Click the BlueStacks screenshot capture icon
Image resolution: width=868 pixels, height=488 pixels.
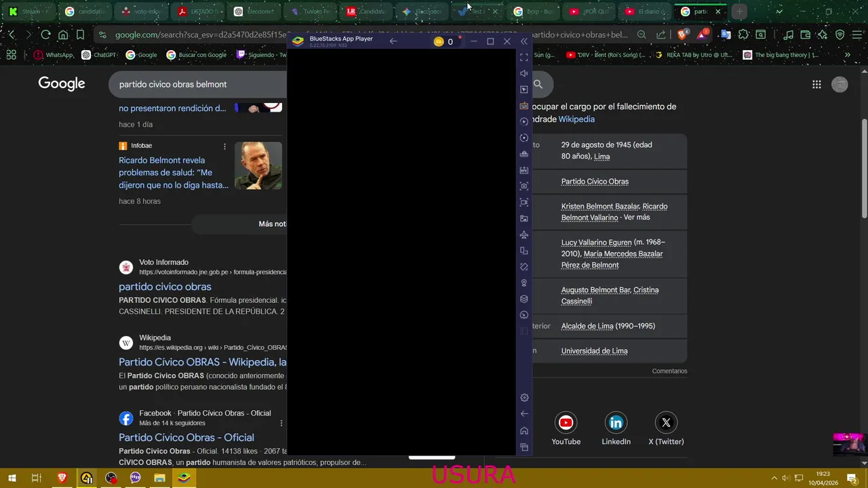(x=524, y=186)
